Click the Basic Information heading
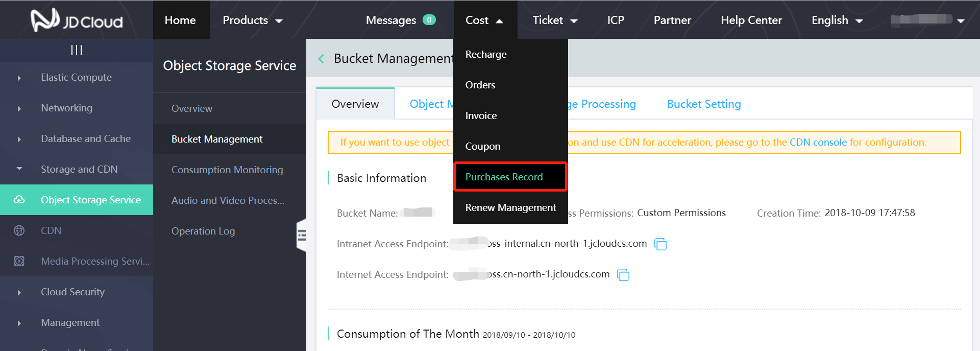 click(381, 178)
